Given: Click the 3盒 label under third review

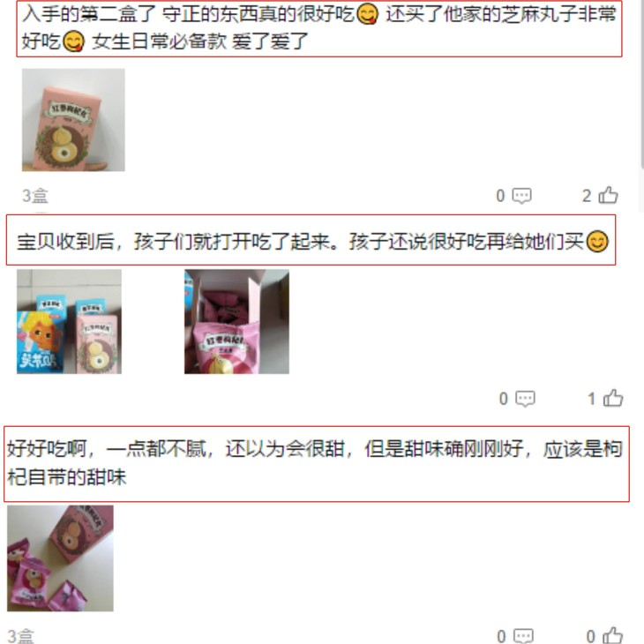Looking at the screenshot, I should click(x=20, y=636).
